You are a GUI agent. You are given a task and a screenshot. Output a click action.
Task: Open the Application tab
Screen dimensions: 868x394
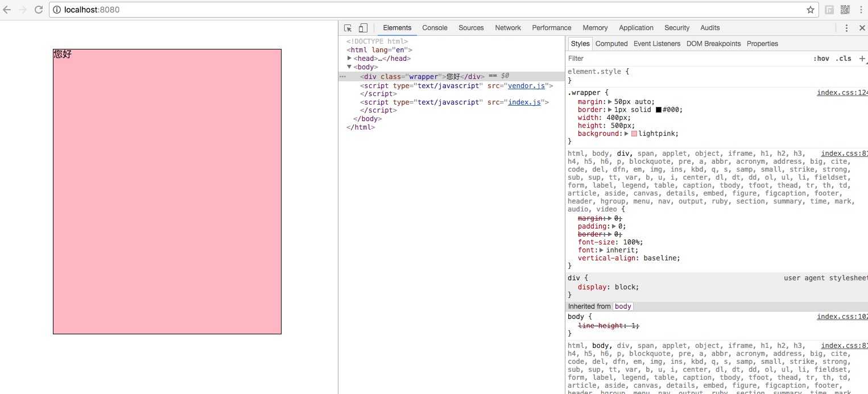tap(636, 28)
